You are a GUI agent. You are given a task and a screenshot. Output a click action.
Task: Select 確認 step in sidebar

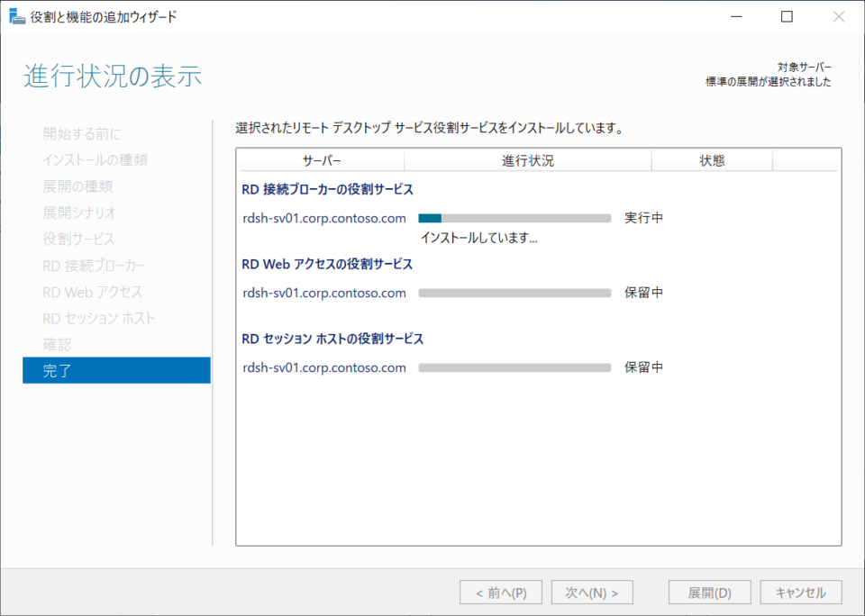click(57, 345)
